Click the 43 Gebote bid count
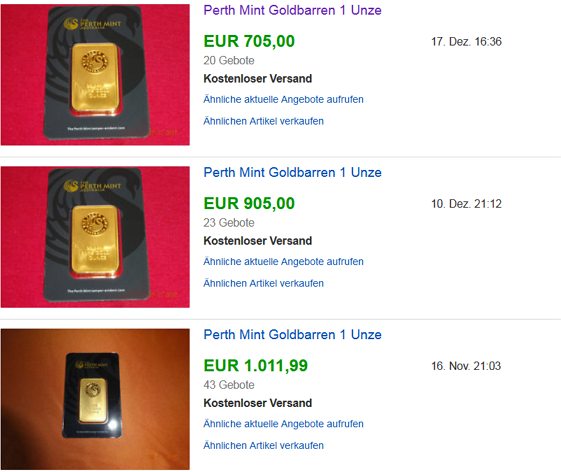 click(x=229, y=385)
